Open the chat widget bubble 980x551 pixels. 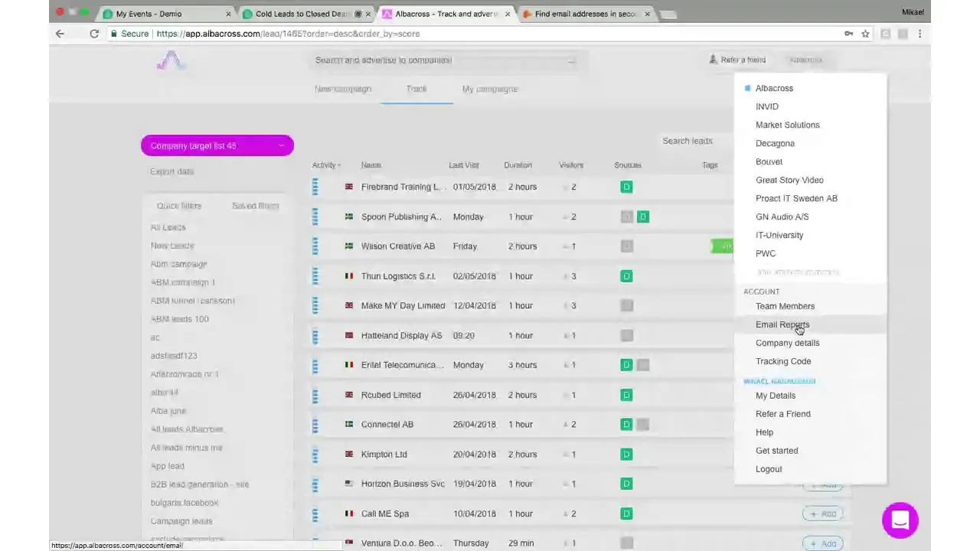click(x=900, y=520)
